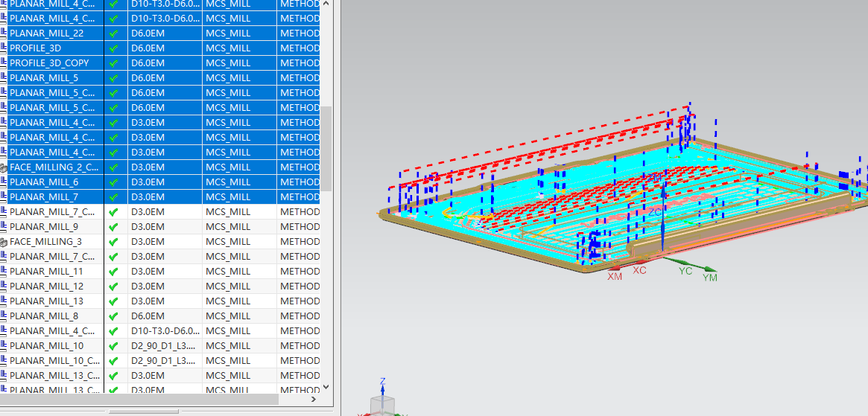Select the PLANAR_MILL_12 operation
The image size is (868, 416).
pos(46,287)
